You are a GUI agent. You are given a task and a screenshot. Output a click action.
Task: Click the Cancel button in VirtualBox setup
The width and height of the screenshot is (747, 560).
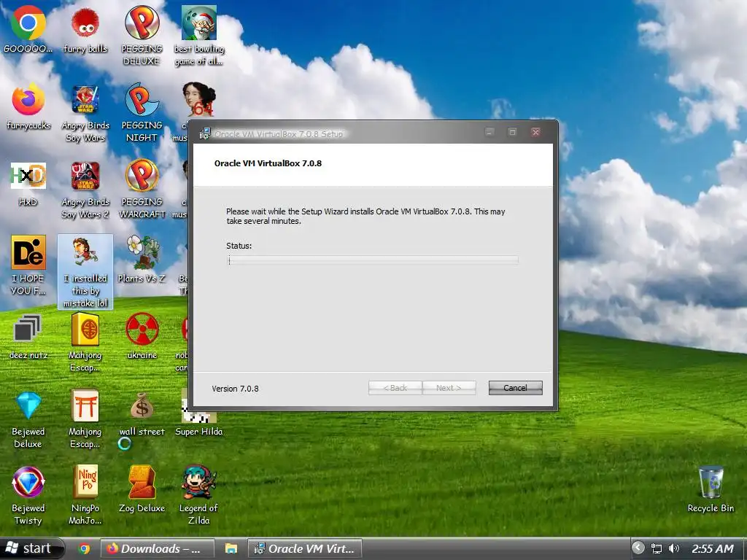click(516, 388)
